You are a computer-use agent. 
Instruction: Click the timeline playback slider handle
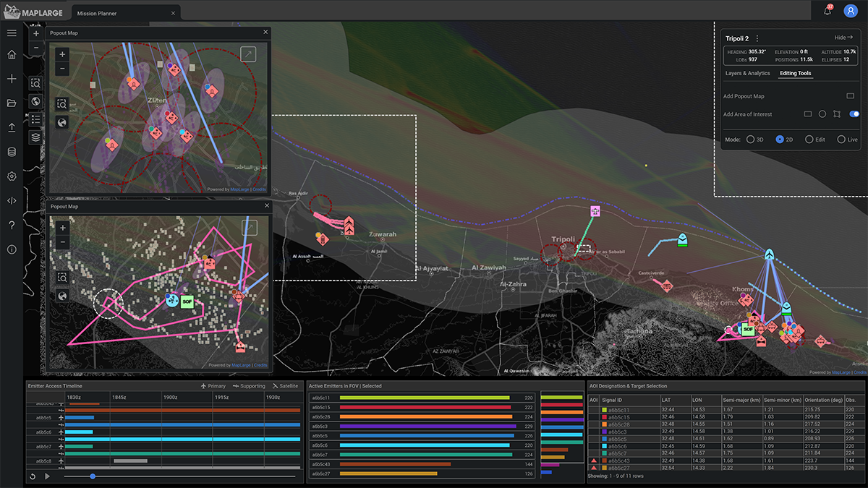[93, 476]
